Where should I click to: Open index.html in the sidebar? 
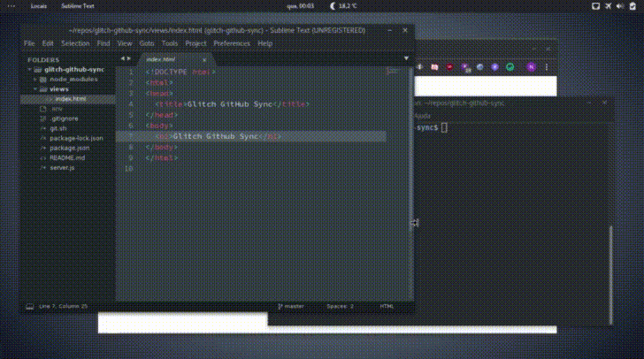coord(71,99)
